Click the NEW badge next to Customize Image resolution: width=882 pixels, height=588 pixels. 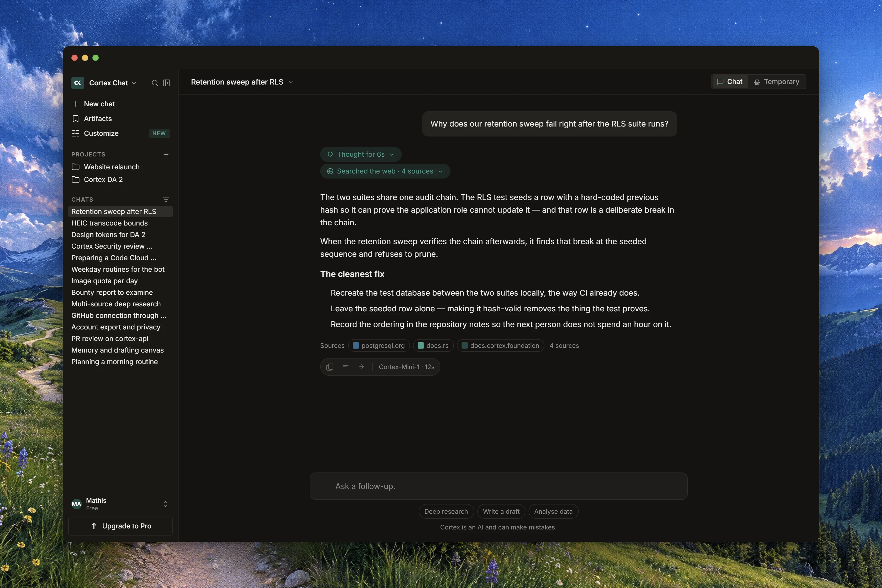[159, 133]
